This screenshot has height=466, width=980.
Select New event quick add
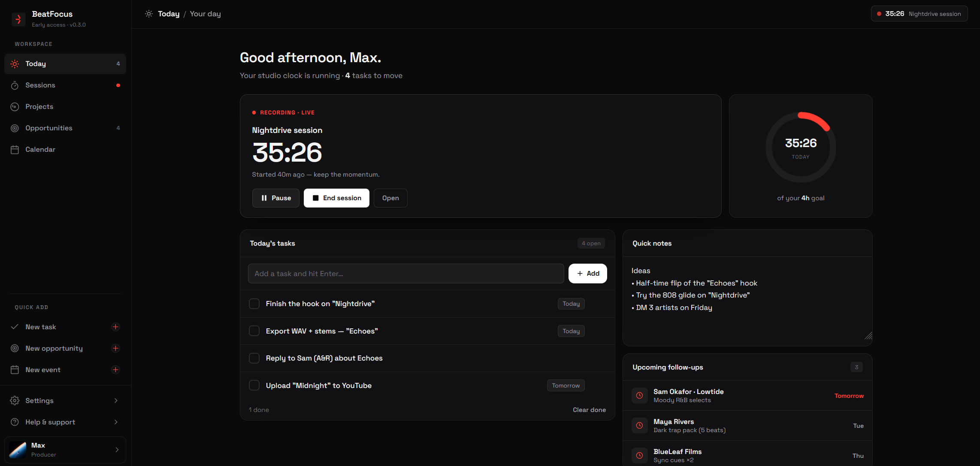pyautogui.click(x=65, y=370)
